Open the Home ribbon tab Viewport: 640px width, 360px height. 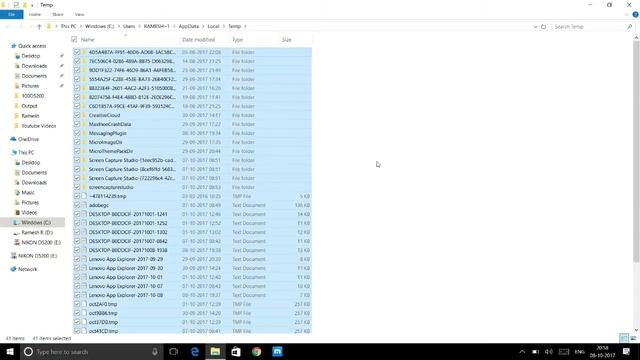[x=35, y=15]
